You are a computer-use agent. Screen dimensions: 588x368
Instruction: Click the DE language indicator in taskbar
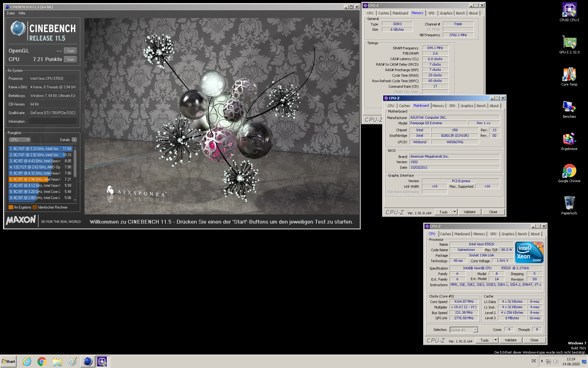tap(534, 361)
